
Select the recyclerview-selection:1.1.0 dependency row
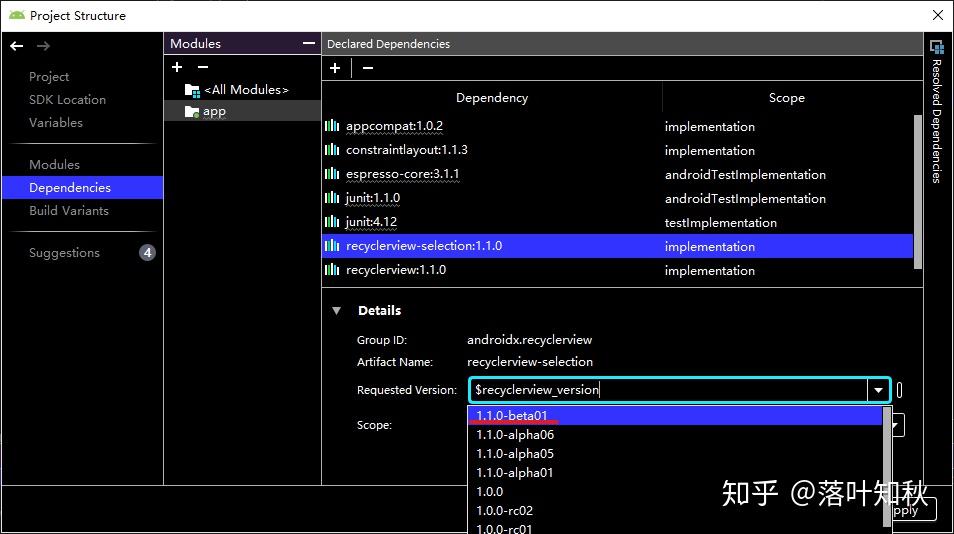click(617, 246)
